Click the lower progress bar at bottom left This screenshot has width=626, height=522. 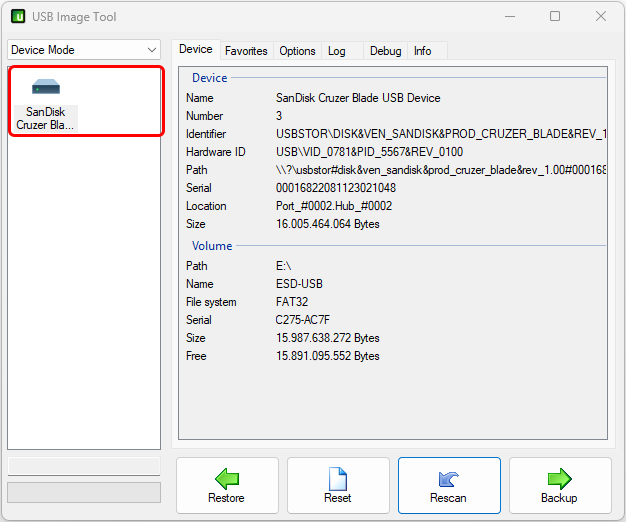84,492
